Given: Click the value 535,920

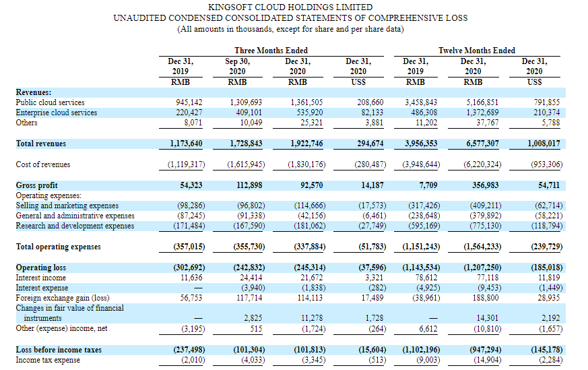Looking at the screenshot, I should (309, 113).
